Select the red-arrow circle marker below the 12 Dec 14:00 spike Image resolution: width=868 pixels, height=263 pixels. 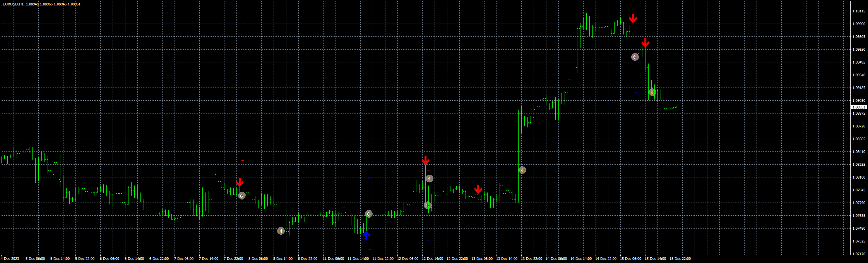427,205
